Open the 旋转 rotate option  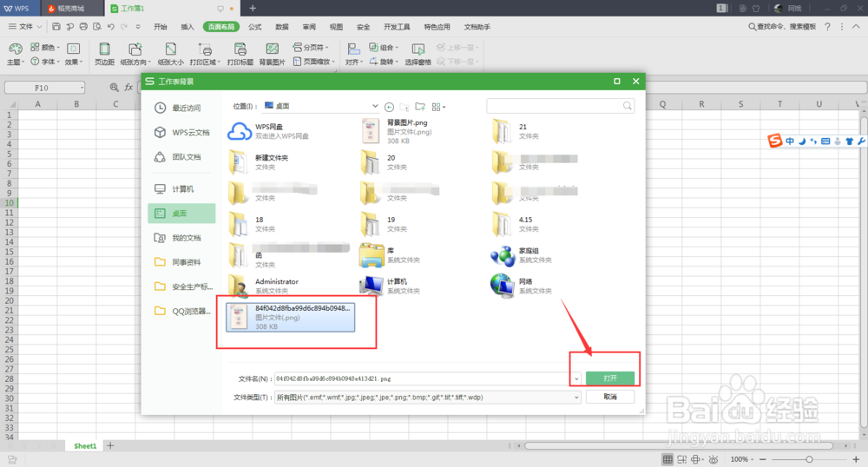point(384,62)
